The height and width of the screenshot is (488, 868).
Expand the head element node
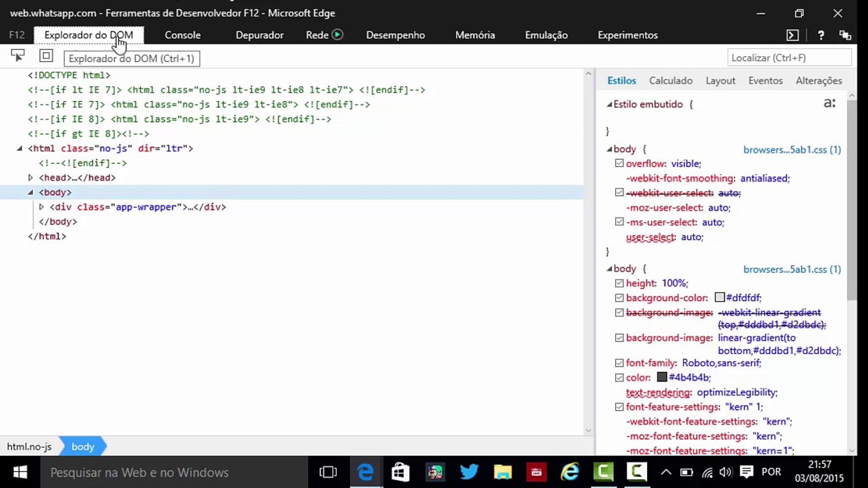(x=30, y=178)
